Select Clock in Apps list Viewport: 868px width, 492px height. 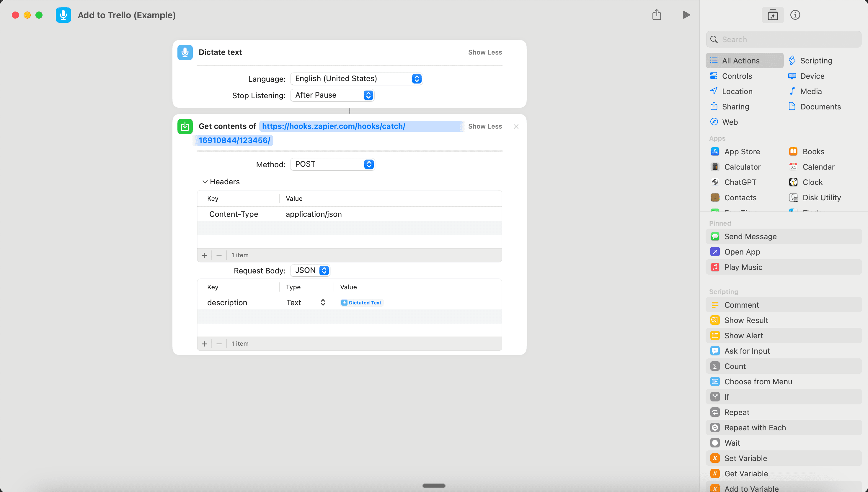(x=806, y=182)
